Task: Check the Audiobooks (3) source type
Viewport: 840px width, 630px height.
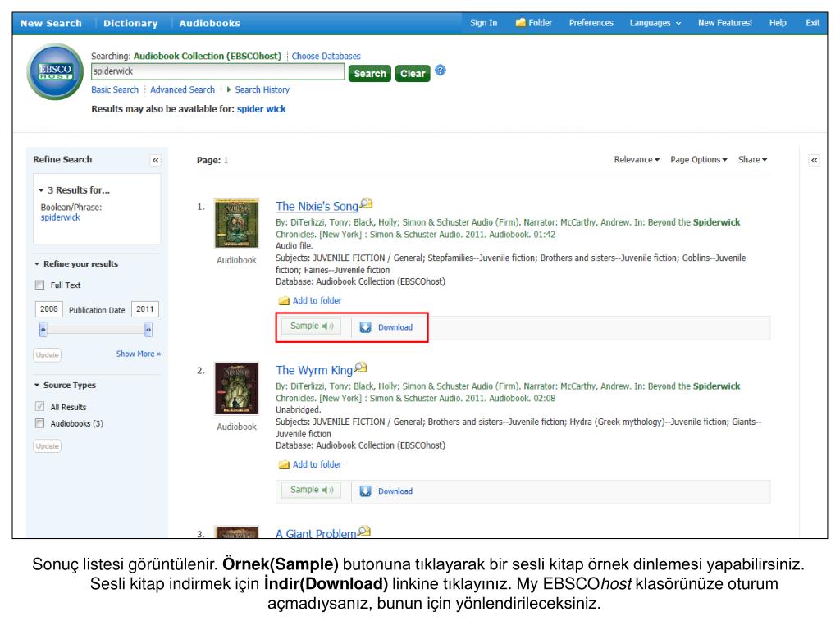Action: click(39, 423)
